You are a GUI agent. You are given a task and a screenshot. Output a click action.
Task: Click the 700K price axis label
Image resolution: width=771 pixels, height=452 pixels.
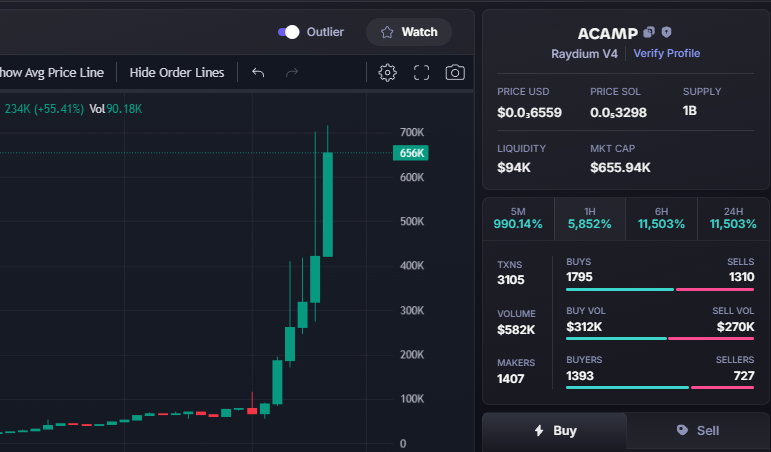pos(412,132)
